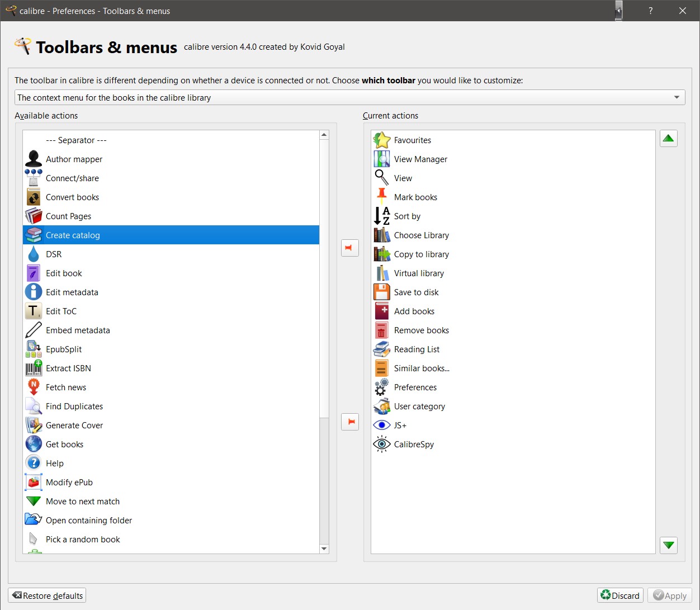
Task: Click the Add books icon
Action: tap(382, 311)
